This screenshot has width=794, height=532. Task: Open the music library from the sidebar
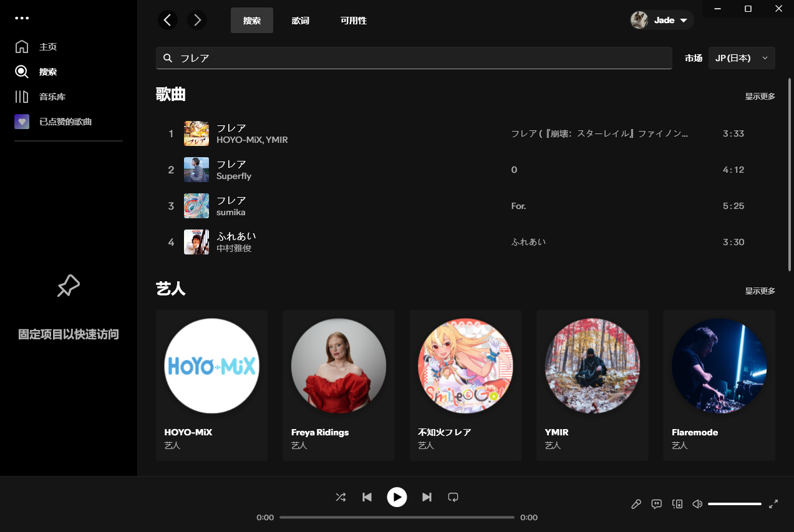pos(22,97)
